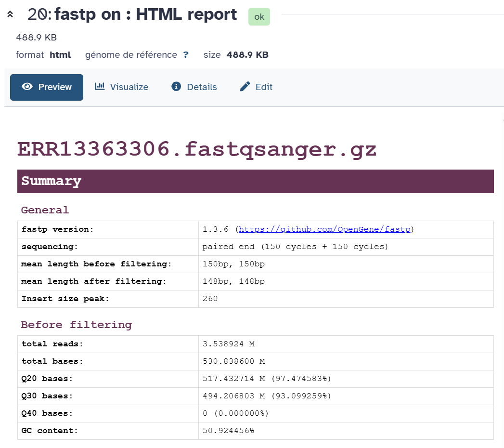The width and height of the screenshot is (504, 448).
Task: Open the Preview tab
Action: click(47, 87)
